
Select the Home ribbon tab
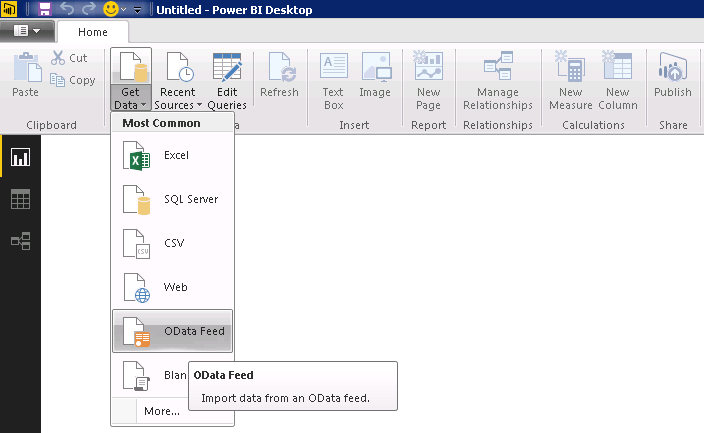[93, 32]
